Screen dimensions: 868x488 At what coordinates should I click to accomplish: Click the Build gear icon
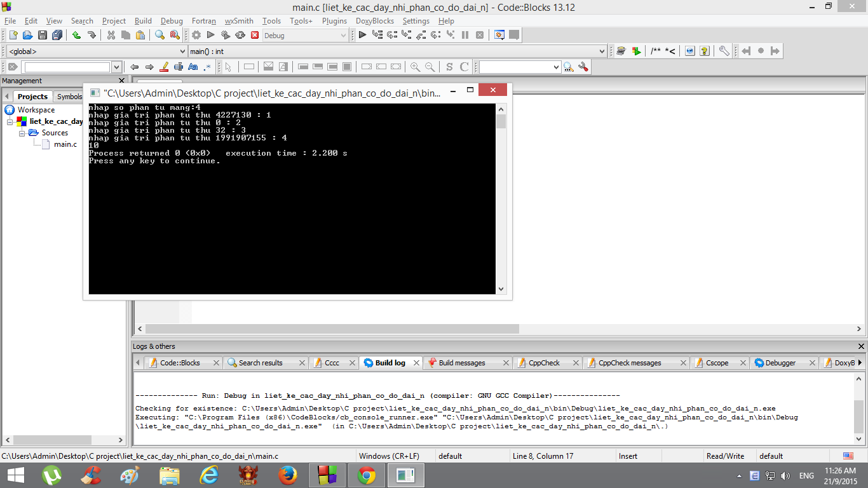(196, 36)
